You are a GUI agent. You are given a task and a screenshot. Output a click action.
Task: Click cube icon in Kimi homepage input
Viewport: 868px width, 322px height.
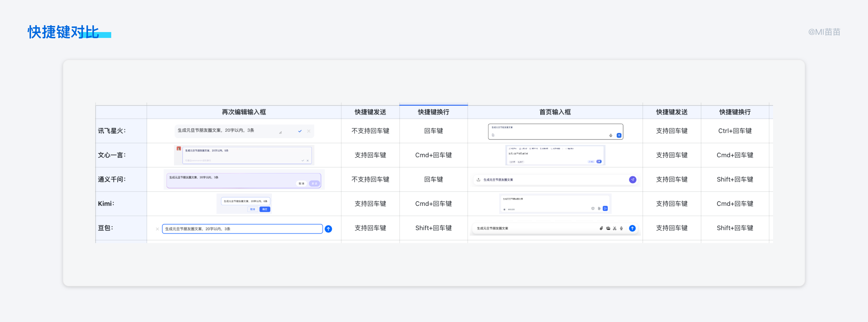pyautogui.click(x=593, y=209)
